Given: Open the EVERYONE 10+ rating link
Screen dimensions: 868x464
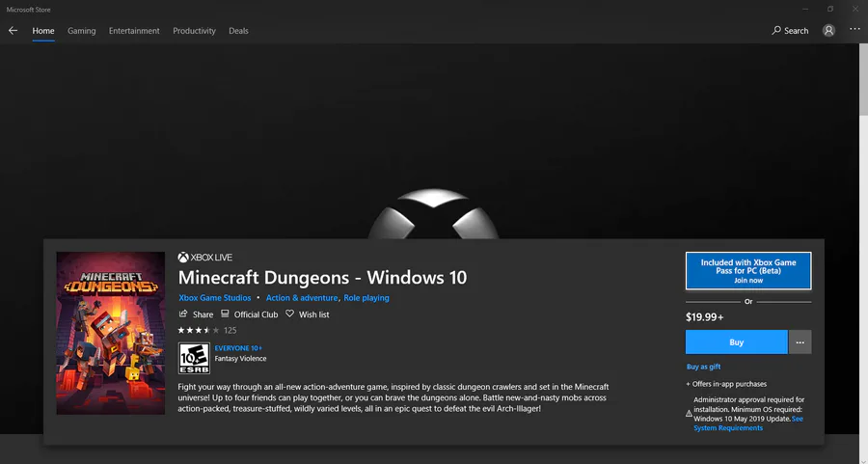Looking at the screenshot, I should [x=238, y=348].
